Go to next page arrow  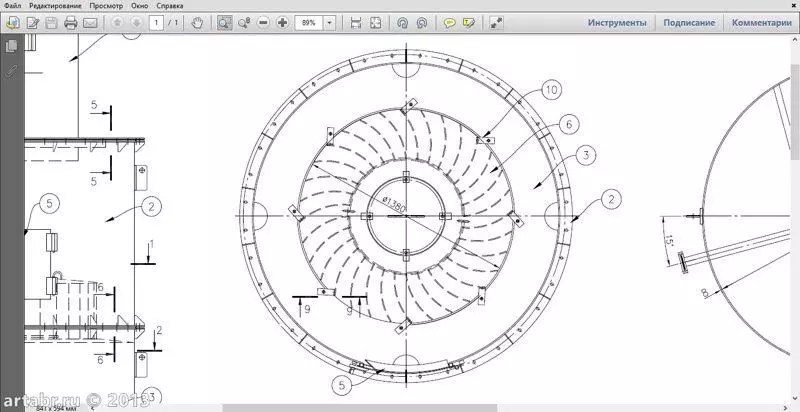tap(136, 23)
